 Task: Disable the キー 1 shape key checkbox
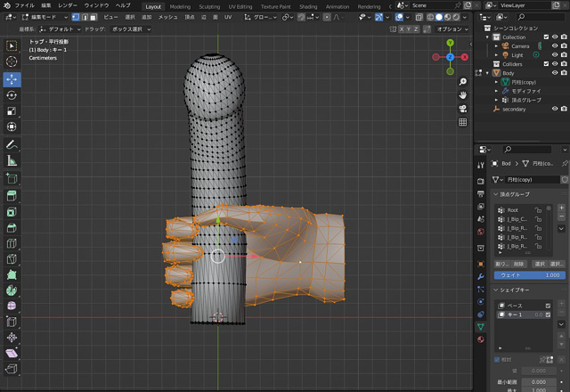[548, 315]
